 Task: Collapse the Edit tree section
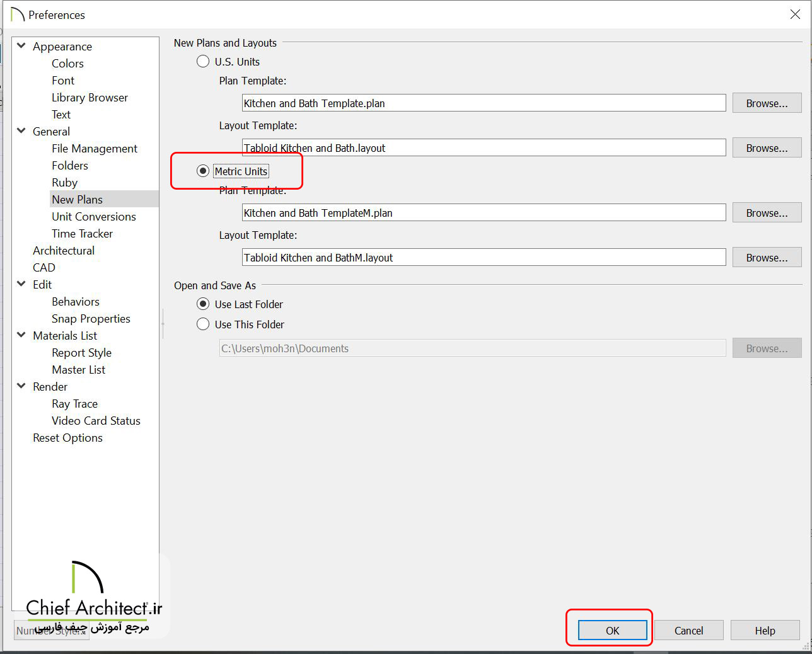(21, 284)
